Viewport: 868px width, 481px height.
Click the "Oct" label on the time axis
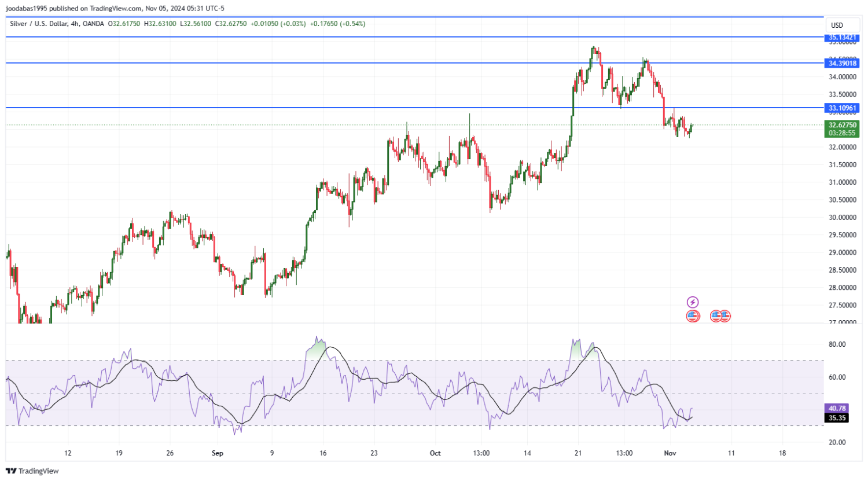pos(435,453)
